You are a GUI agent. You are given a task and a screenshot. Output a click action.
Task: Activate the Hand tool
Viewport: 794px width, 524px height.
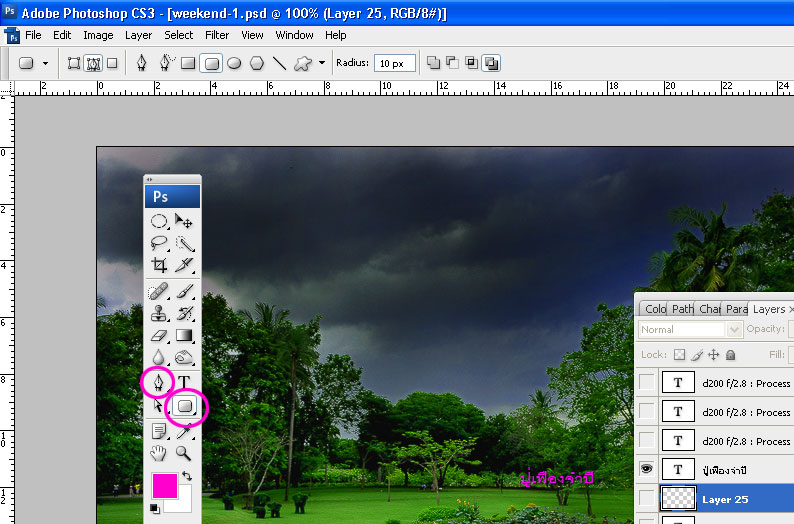tap(158, 453)
